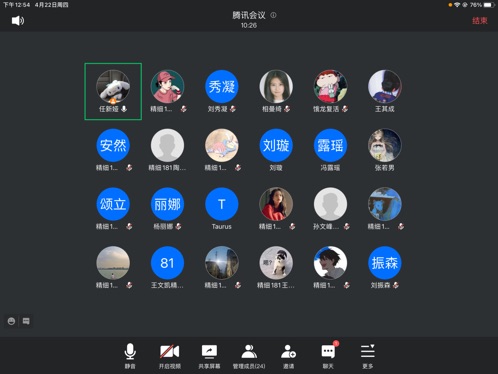The height and width of the screenshot is (374, 498).
Task: Click muted mic icon next to 杨丽娜
Action: tap(179, 226)
